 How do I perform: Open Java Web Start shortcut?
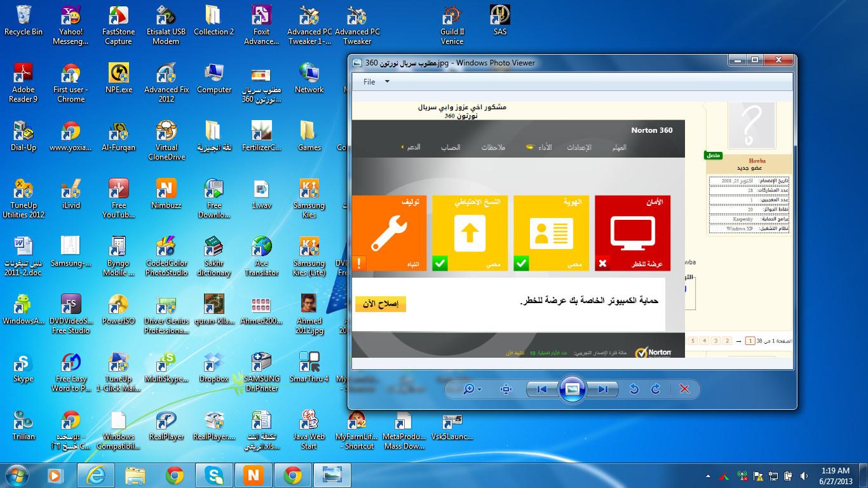[309, 430]
